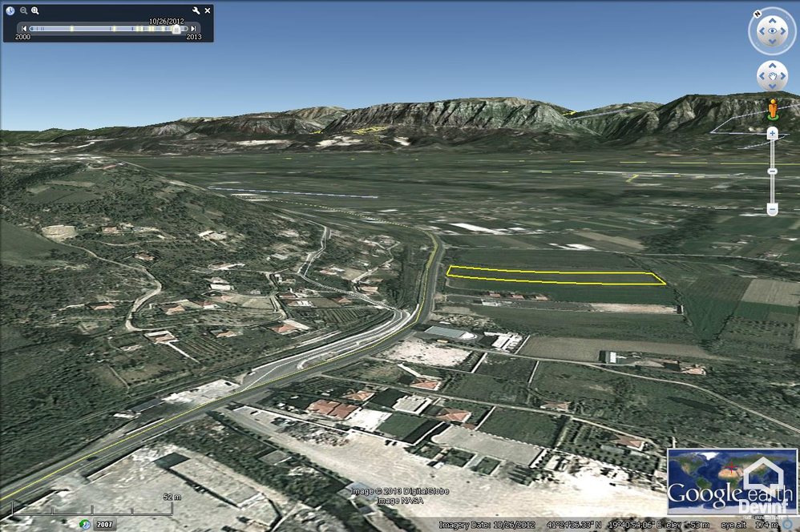The width and height of the screenshot is (800, 532).
Task: Rotate view left with Look joystick
Action: click(761, 31)
